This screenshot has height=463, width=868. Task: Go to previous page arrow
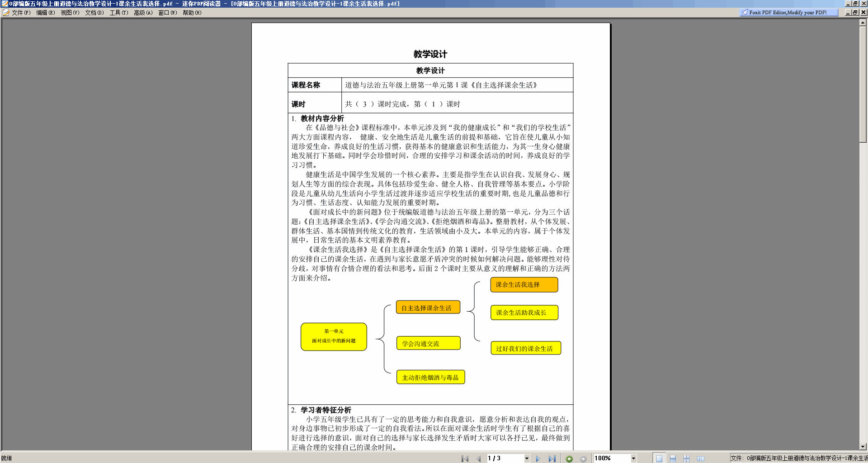coord(479,458)
